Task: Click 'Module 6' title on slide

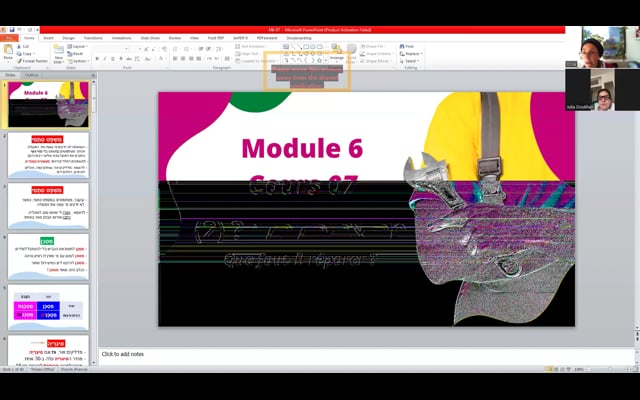Action: pyautogui.click(x=302, y=148)
